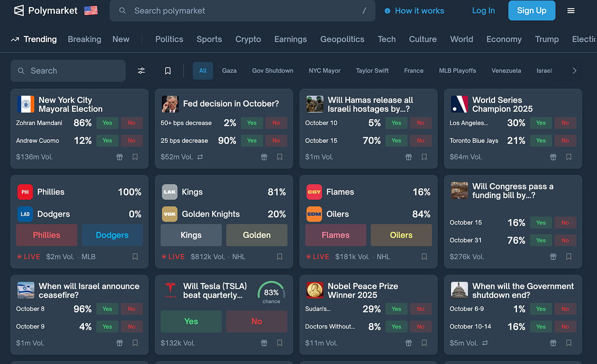Click the info icon beside How it works

coord(387,10)
